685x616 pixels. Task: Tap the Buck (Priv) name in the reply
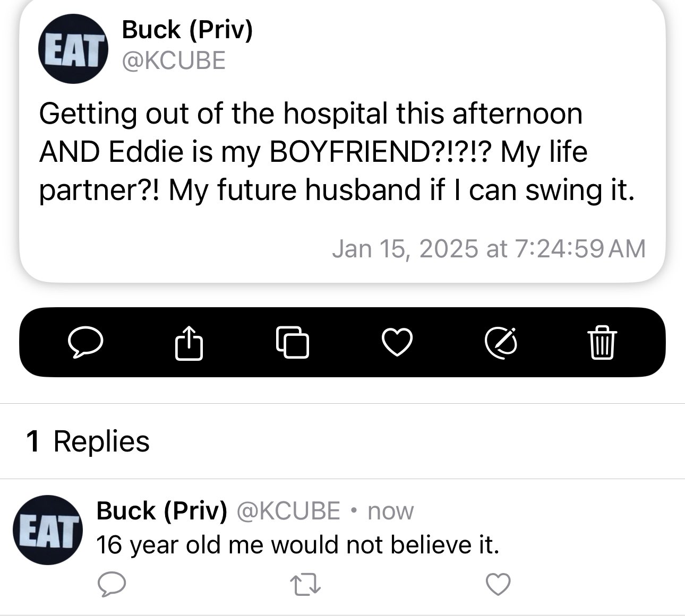(x=162, y=511)
